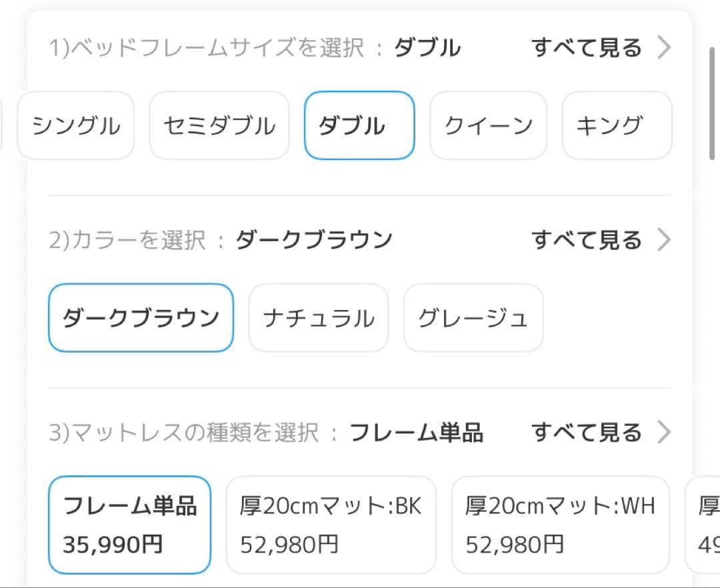Click the currently selected ダブル size
Image resolution: width=720 pixels, height=588 pixels.
point(359,125)
